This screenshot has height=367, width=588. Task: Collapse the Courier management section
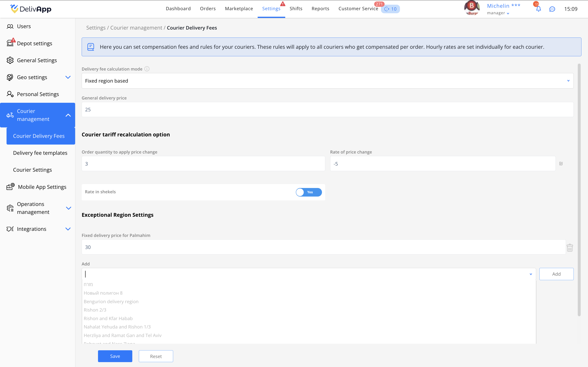click(x=68, y=115)
